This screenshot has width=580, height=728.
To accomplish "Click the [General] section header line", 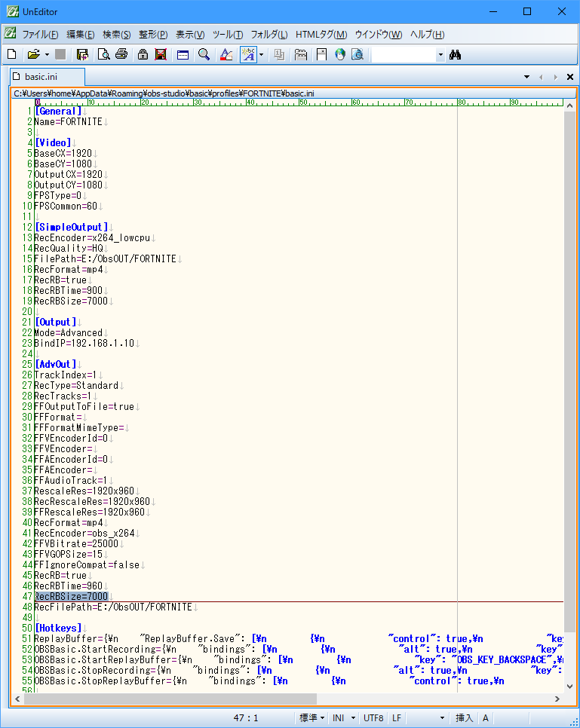I will click(x=57, y=111).
